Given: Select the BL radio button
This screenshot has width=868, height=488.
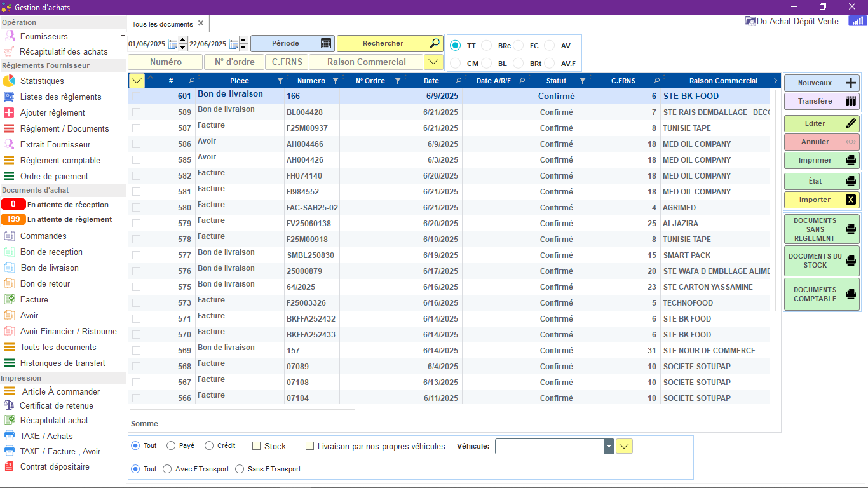Looking at the screenshot, I should click(487, 64).
